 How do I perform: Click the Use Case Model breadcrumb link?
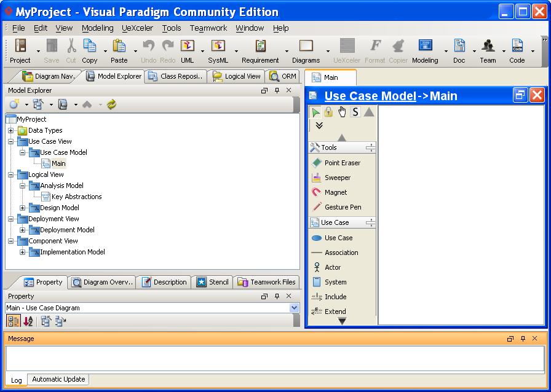click(x=370, y=96)
